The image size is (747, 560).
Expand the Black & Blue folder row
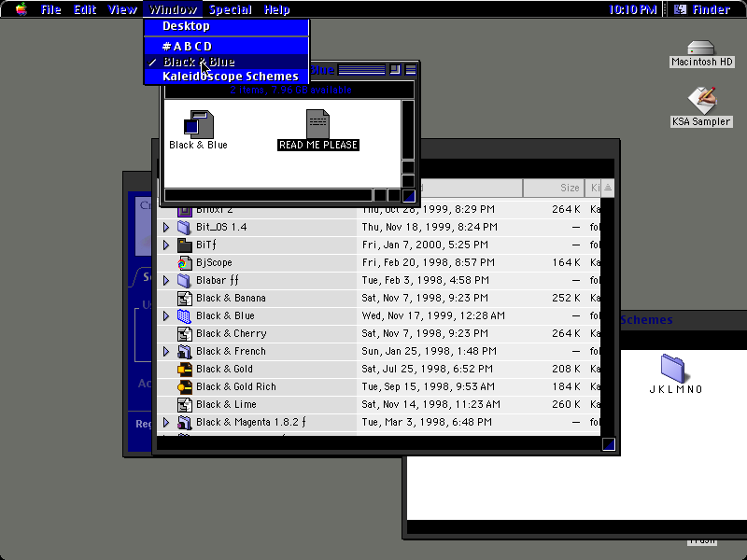pyautogui.click(x=166, y=315)
